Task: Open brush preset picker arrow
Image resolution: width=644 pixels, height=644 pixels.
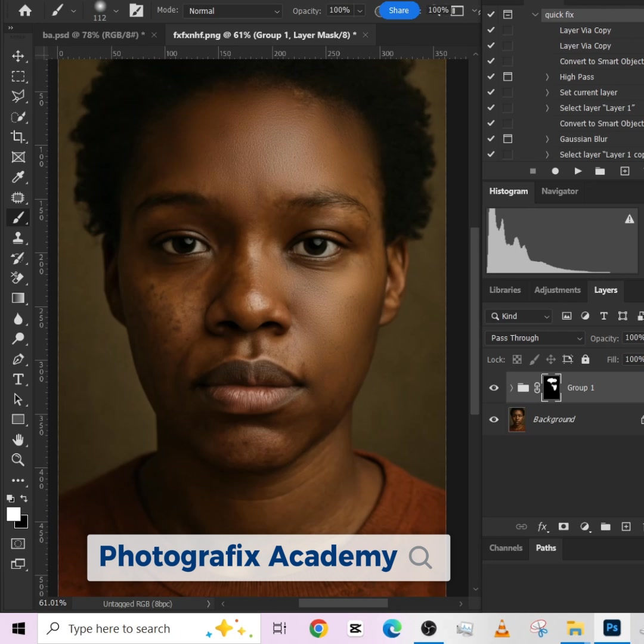Action: (116, 11)
